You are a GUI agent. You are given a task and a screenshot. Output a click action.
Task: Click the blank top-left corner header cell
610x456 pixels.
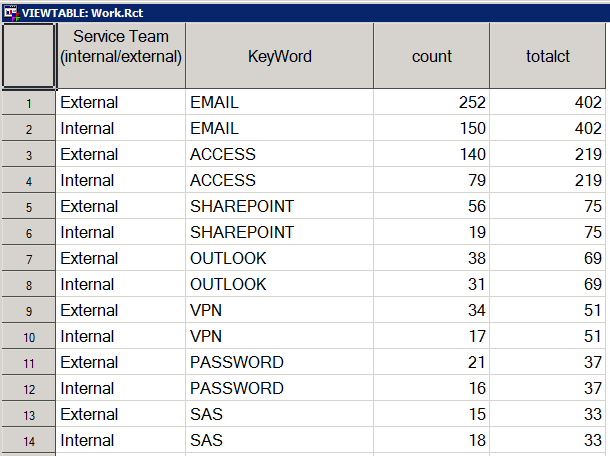pos(28,56)
